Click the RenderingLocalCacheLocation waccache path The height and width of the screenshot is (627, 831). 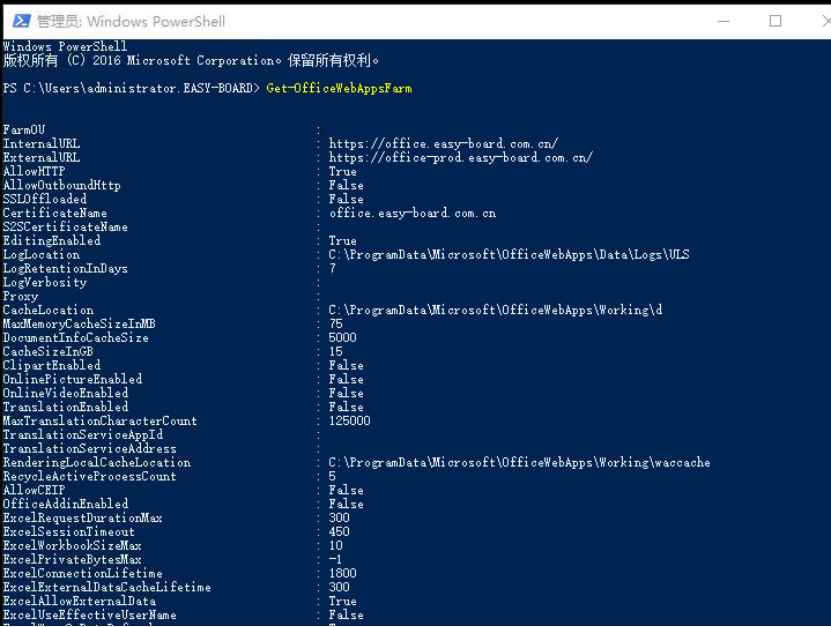point(519,462)
